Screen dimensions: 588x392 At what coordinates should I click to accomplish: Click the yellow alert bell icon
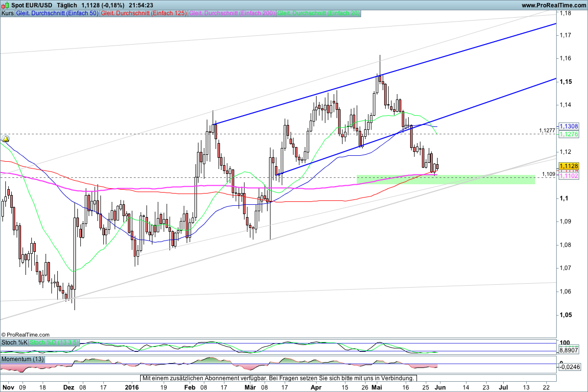tap(5, 139)
